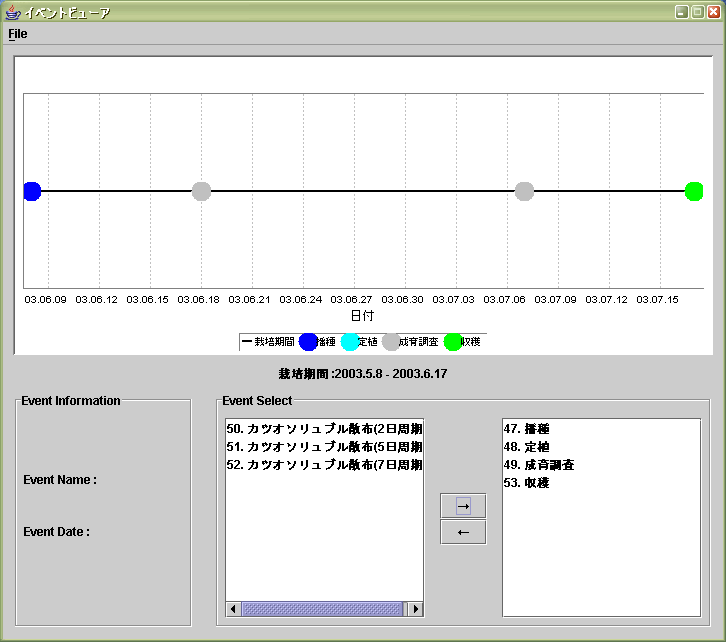Select 47. 播種 in the right list
The width and height of the screenshot is (726, 642).
pos(530,429)
